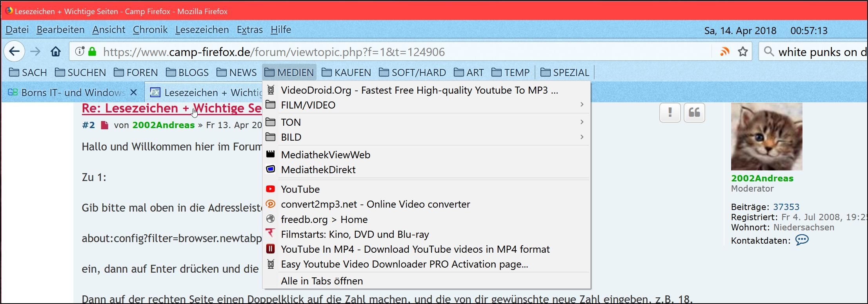Screen dimensions: 868x304
Task: Click the Wohnort Niedersachsen text
Action: [782, 227]
